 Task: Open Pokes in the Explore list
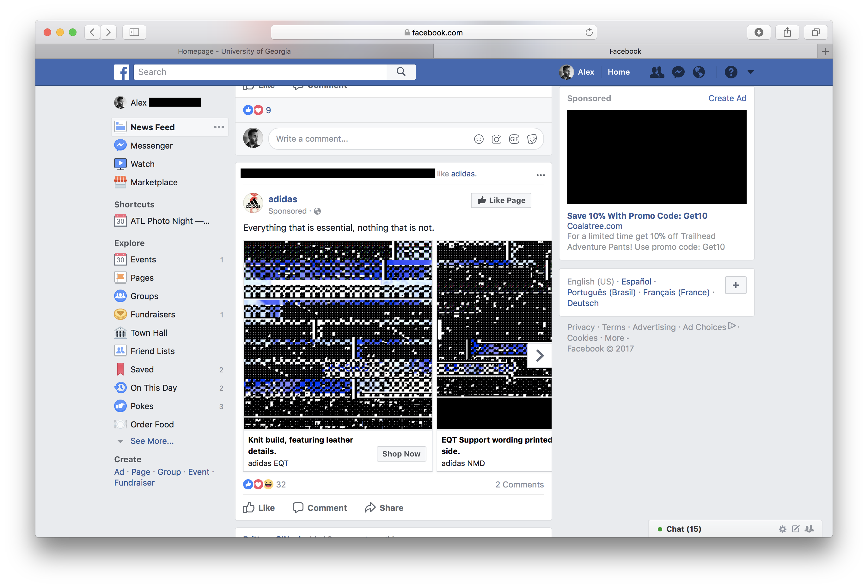pyautogui.click(x=142, y=406)
